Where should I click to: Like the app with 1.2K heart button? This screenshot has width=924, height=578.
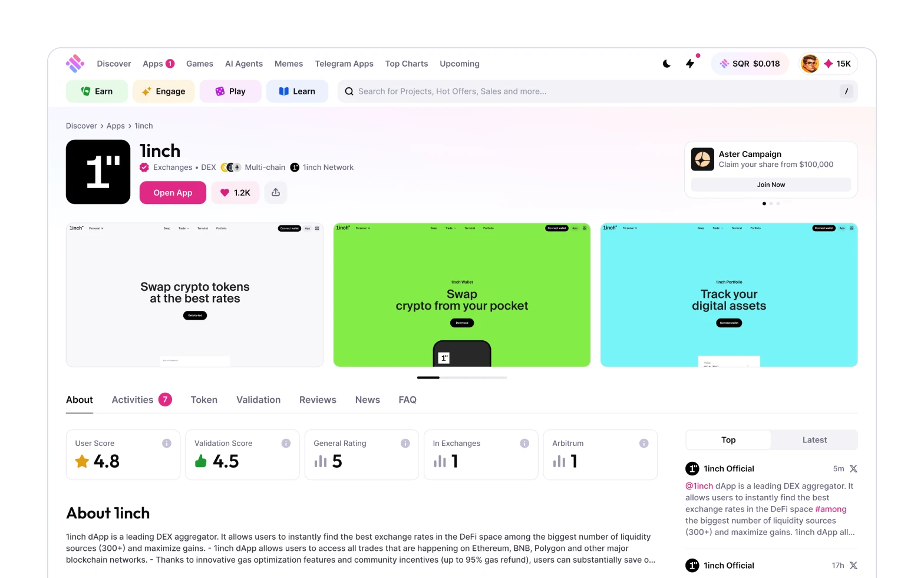tap(235, 193)
